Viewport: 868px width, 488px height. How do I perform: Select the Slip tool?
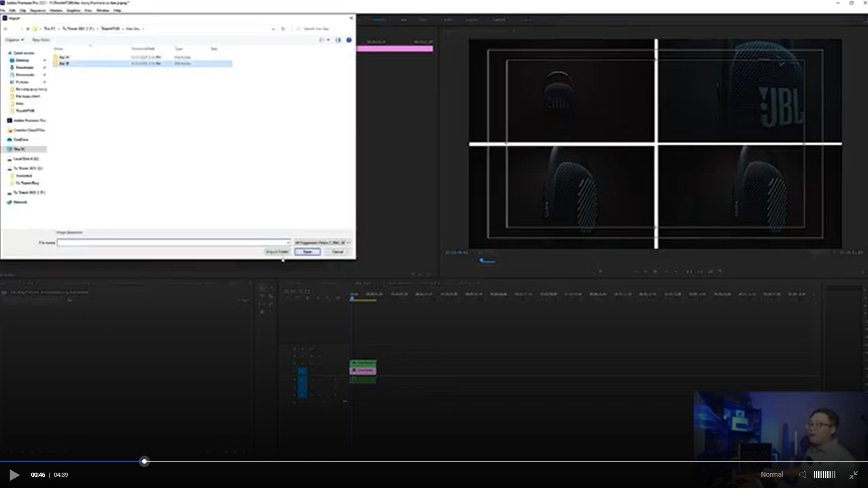[x=263, y=304]
